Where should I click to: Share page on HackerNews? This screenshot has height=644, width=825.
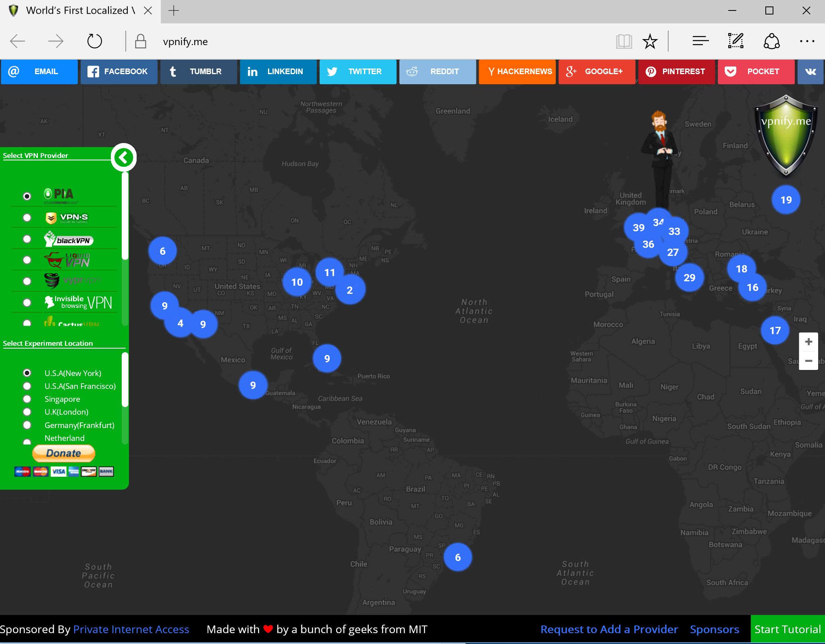517,72
